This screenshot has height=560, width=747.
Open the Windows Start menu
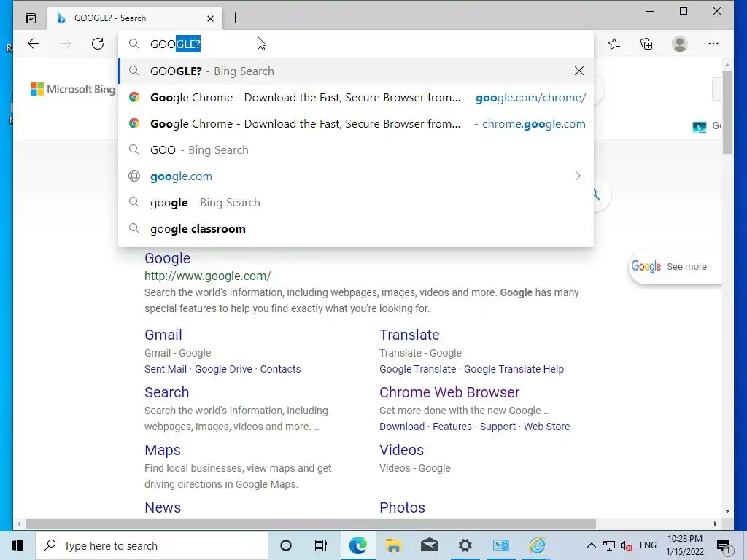click(x=18, y=545)
